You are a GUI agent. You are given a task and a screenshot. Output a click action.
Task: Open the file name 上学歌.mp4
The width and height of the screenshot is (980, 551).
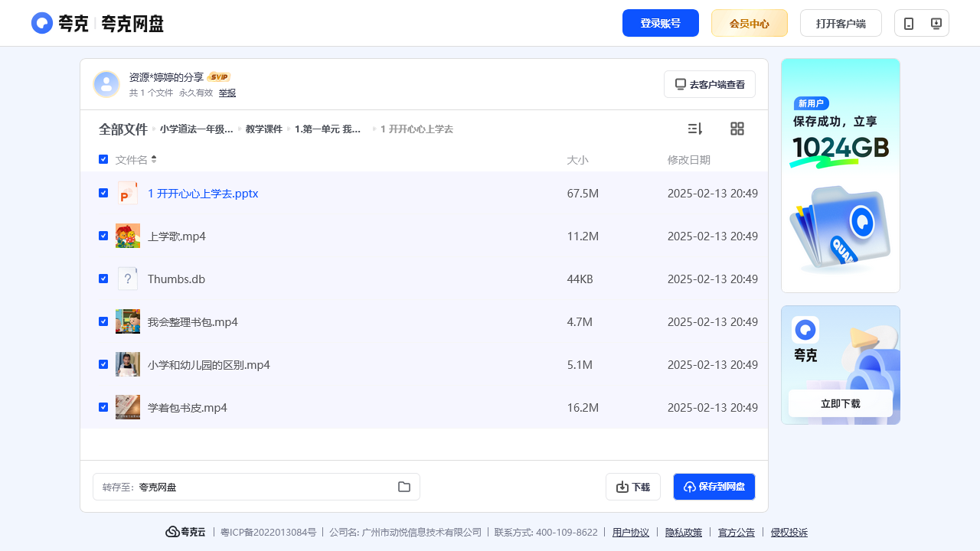(x=177, y=236)
